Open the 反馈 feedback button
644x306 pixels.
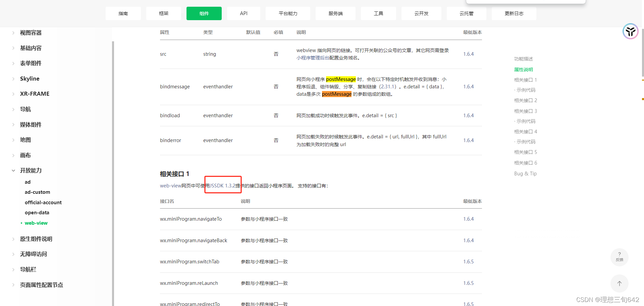click(619, 257)
